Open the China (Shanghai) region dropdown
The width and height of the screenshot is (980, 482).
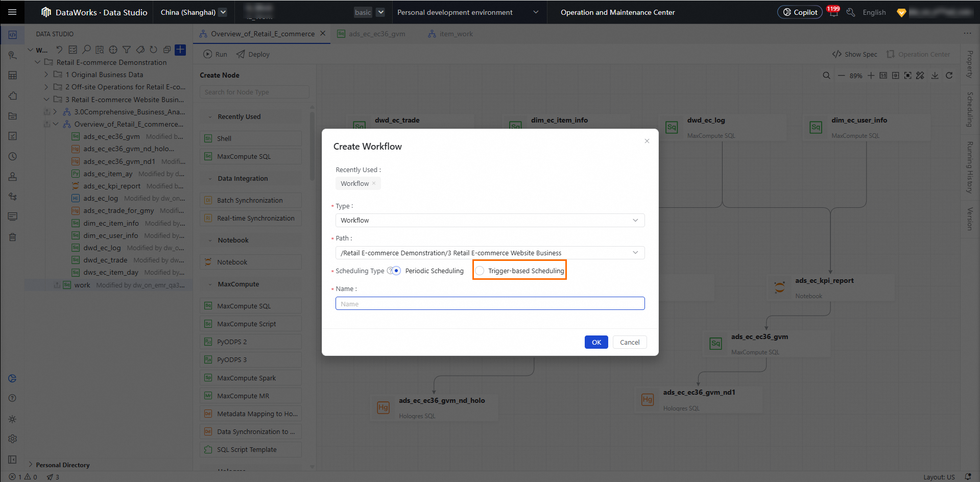194,12
